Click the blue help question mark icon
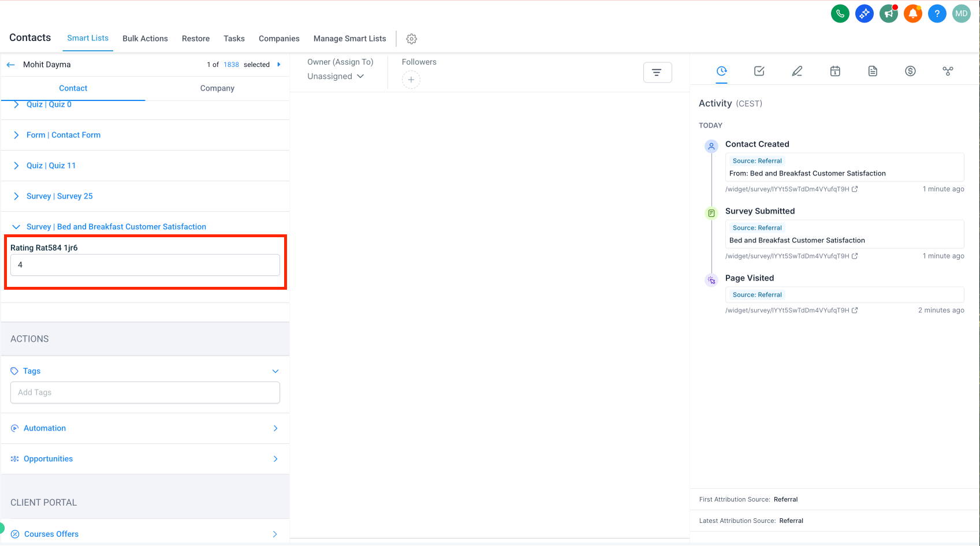This screenshot has width=980, height=546. (937, 13)
